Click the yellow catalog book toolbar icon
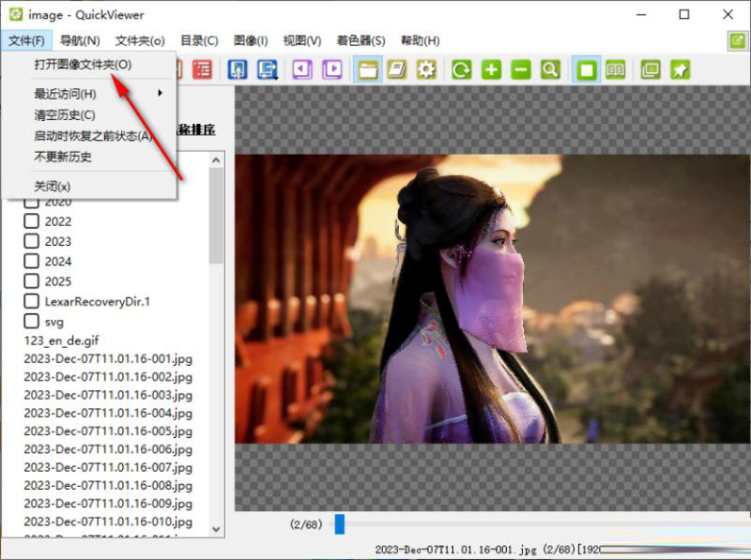This screenshot has width=751, height=560. (397, 69)
